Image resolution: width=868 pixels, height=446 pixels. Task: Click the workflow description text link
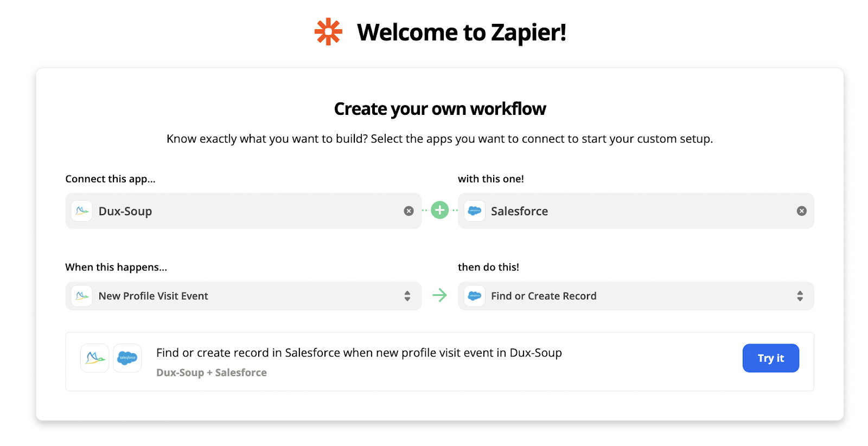(x=359, y=353)
